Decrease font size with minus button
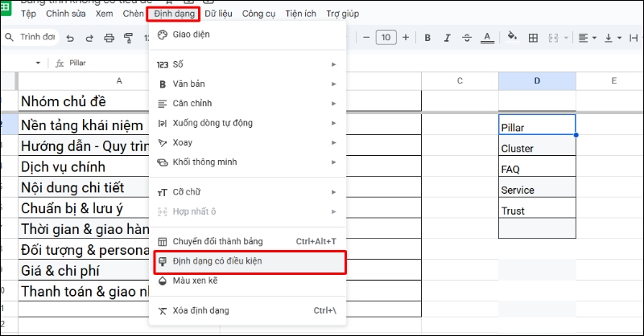 point(366,38)
